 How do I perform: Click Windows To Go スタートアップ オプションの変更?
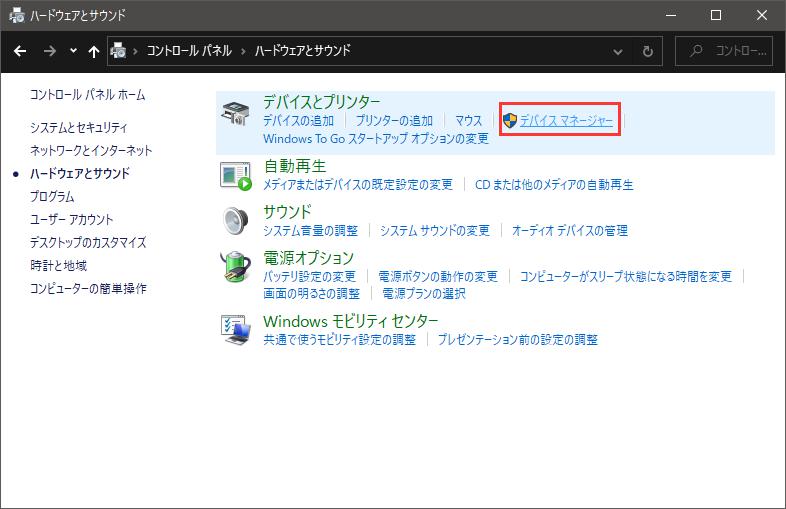coord(376,138)
